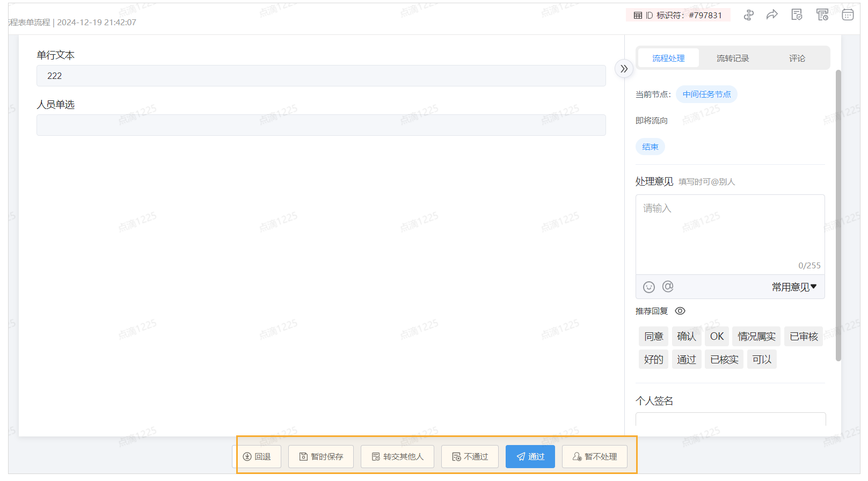Viewport: 868px width, 481px height.
Task: Select the 同意 suggested reply
Action: click(x=653, y=337)
